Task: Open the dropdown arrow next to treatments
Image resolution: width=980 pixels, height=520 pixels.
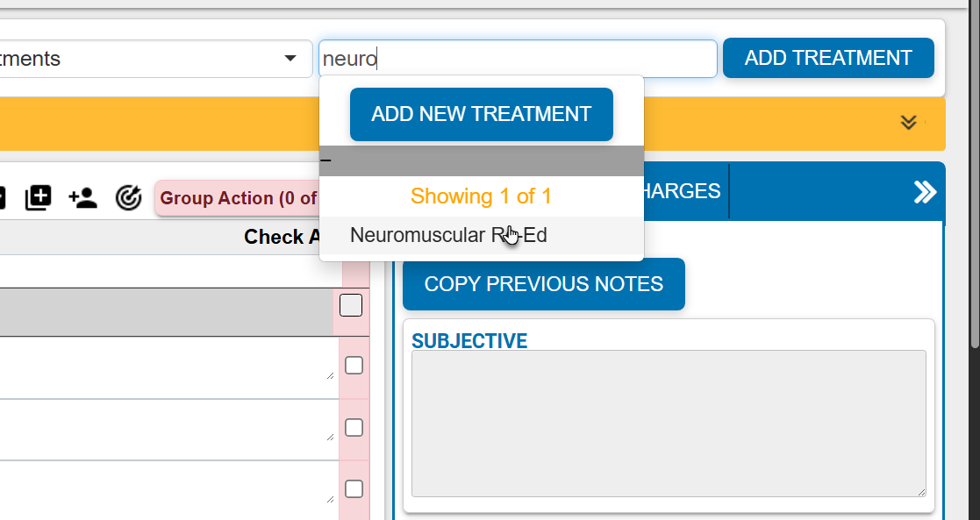Action: pos(290,58)
